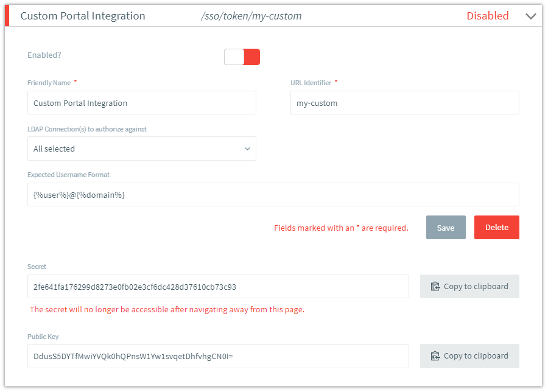Screen dimensions: 548x392
Task: Open the LDAP Connection(s) dropdown
Action: coord(141,149)
